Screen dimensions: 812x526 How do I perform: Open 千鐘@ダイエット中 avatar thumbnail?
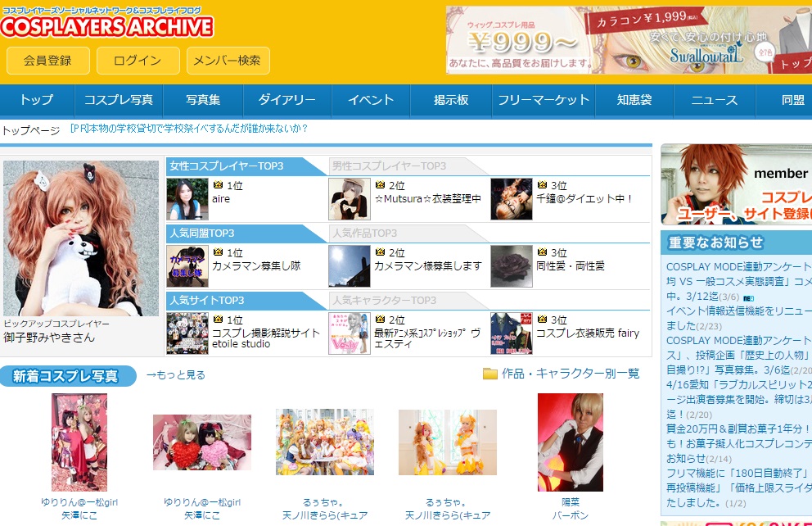click(x=512, y=199)
